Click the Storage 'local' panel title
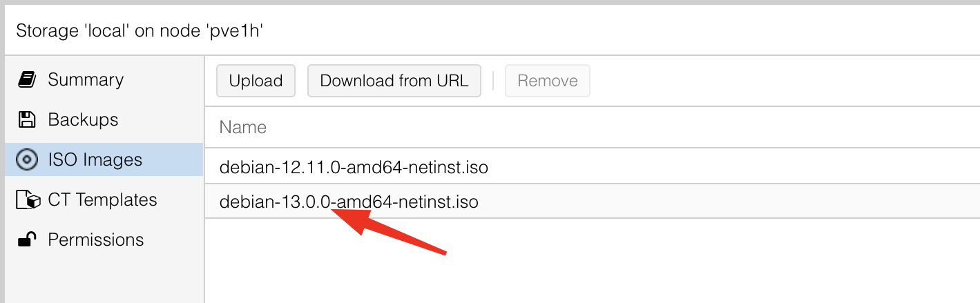 (140, 31)
